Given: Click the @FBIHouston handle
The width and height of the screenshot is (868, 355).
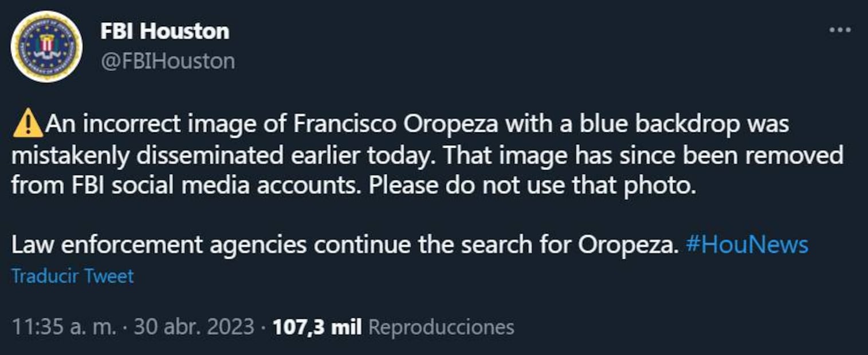Looking at the screenshot, I should pyautogui.click(x=168, y=61).
